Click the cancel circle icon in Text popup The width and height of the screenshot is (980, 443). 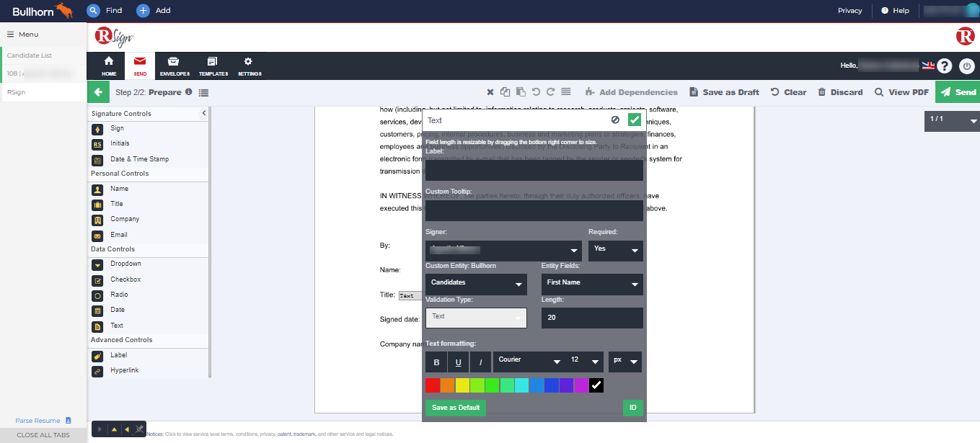(615, 120)
